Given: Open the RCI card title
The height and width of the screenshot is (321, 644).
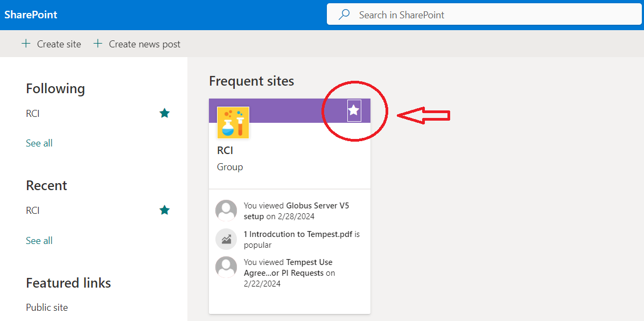Looking at the screenshot, I should click(225, 151).
